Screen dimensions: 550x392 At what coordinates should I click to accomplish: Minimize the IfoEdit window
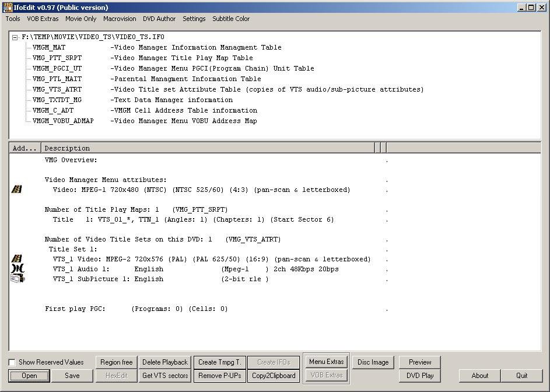(522, 8)
